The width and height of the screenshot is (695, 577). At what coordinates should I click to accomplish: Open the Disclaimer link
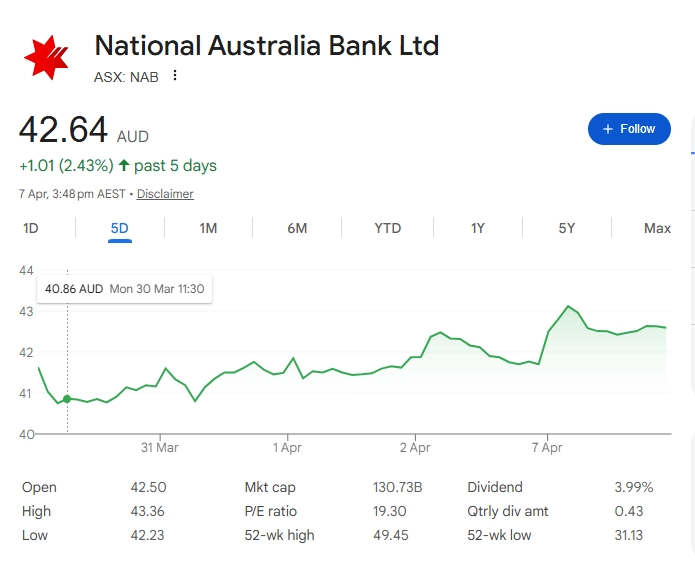(x=165, y=194)
